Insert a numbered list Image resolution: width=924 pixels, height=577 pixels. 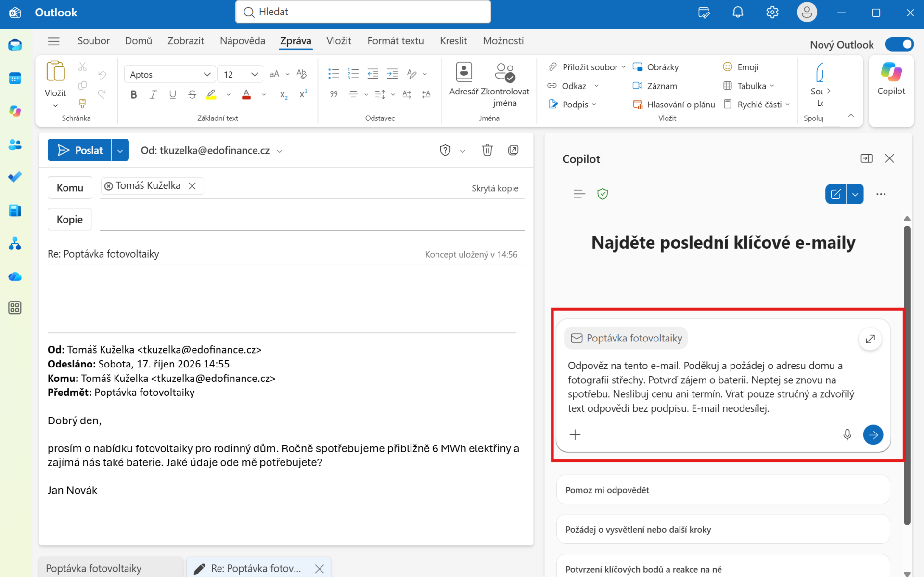pos(353,74)
